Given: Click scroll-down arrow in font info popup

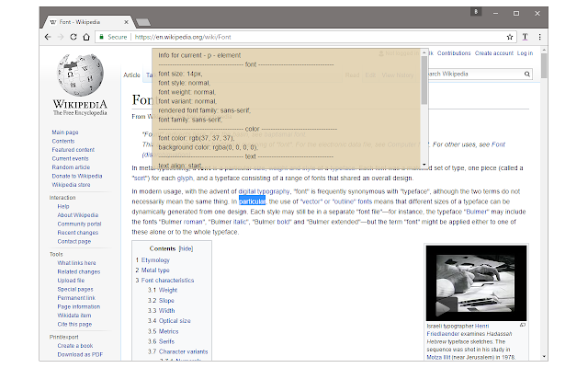Looking at the screenshot, I should (424, 165).
